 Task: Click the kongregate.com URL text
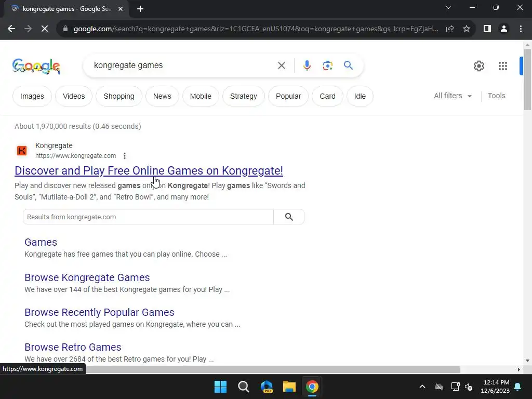pos(76,156)
